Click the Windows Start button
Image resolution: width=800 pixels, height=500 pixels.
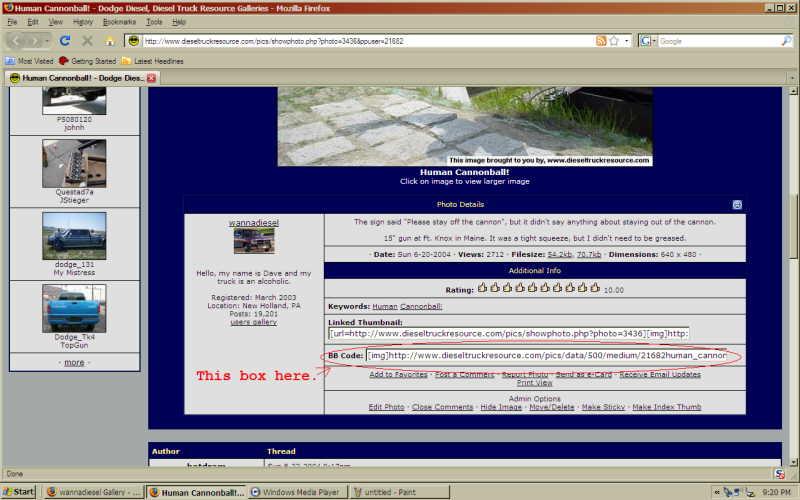[x=19, y=492]
